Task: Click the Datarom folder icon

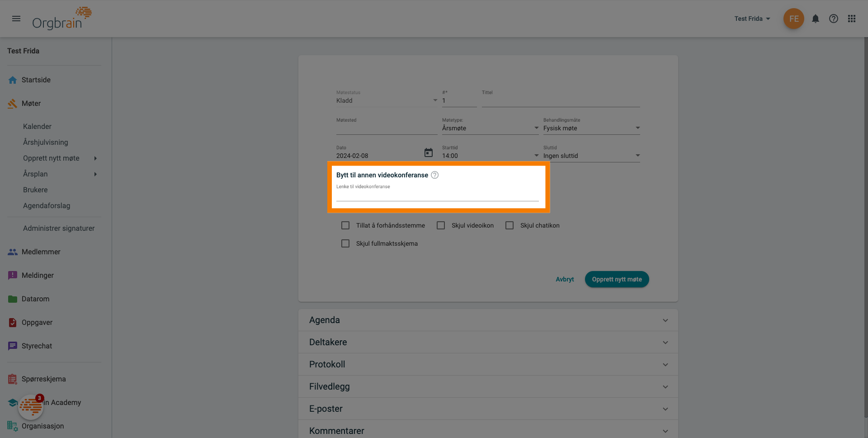Action: 13,299
